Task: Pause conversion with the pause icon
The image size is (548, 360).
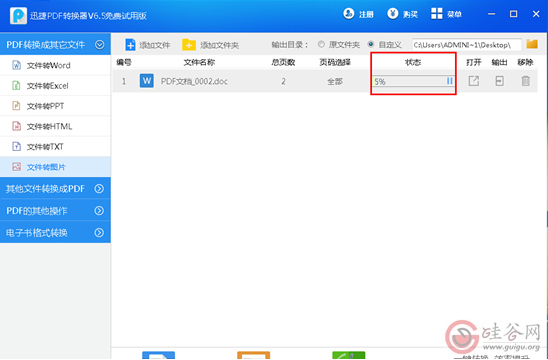Action: pos(449,81)
